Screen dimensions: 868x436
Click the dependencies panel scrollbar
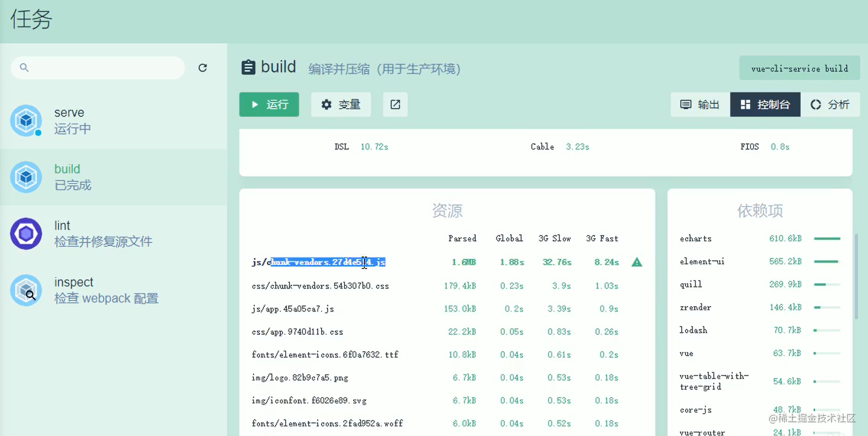tap(857, 277)
